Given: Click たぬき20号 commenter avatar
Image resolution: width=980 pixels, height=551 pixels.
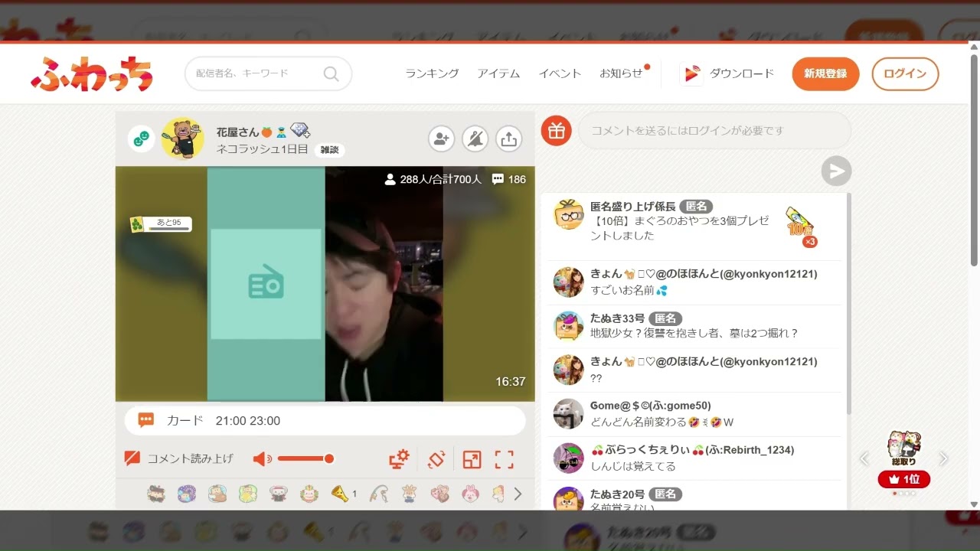Looking at the screenshot, I should coord(569,500).
